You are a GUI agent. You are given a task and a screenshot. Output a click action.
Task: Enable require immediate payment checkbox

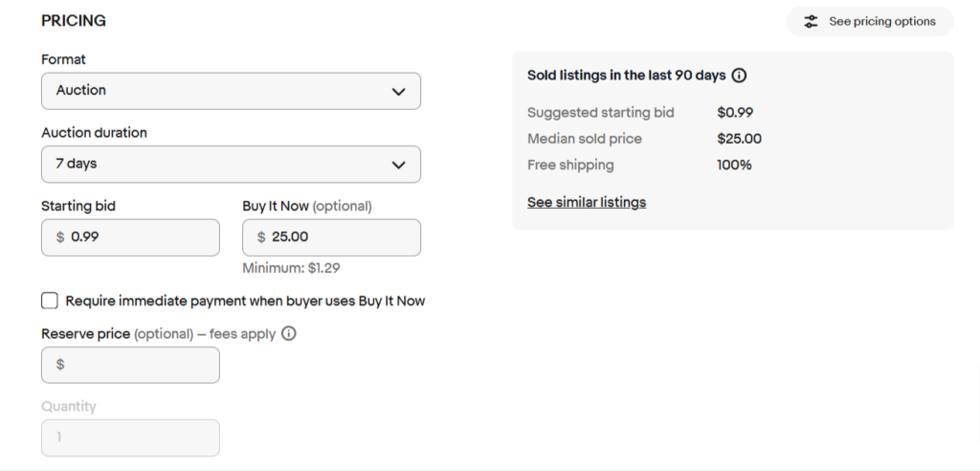[50, 301]
